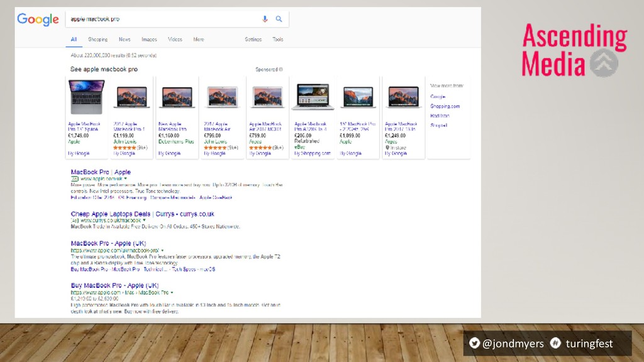Image resolution: width=644 pixels, height=362 pixels.
Task: Click 'Debenhams Plus' seller name
Action: pos(176,141)
